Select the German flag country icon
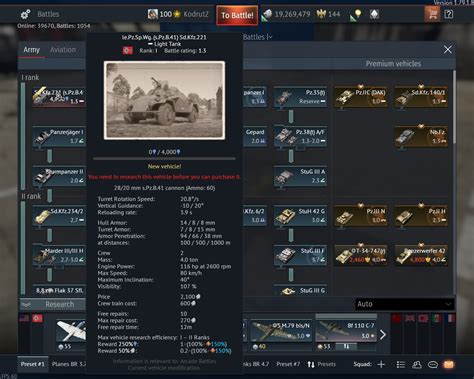Viewport: 474px width, 379px height. point(37,318)
